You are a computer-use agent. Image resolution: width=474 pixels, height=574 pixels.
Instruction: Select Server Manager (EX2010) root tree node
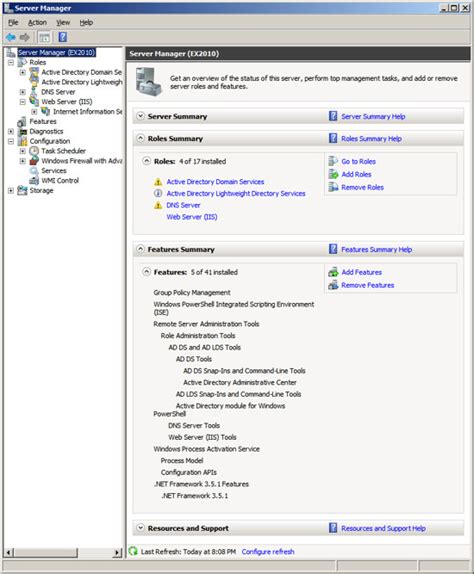57,52
